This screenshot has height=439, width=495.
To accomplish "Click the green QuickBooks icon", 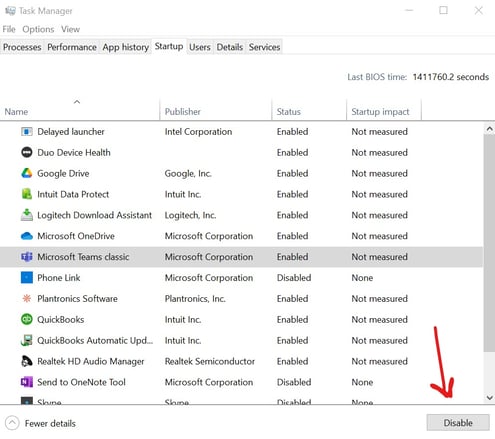I will point(27,319).
